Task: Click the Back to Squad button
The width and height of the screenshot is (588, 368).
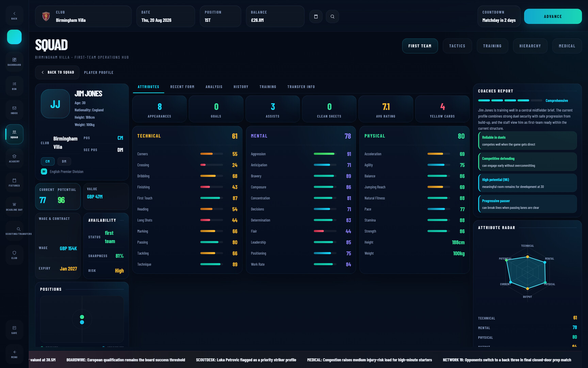Action: pos(57,72)
